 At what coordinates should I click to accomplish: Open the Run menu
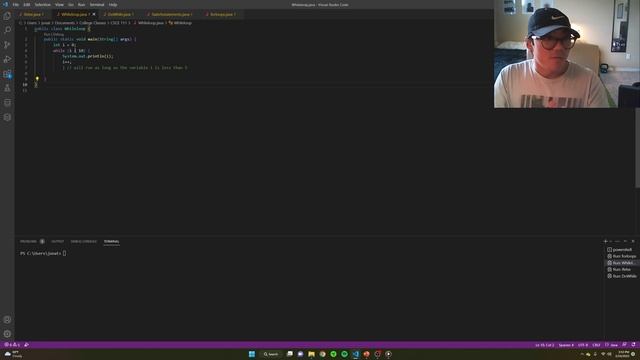(81, 4)
